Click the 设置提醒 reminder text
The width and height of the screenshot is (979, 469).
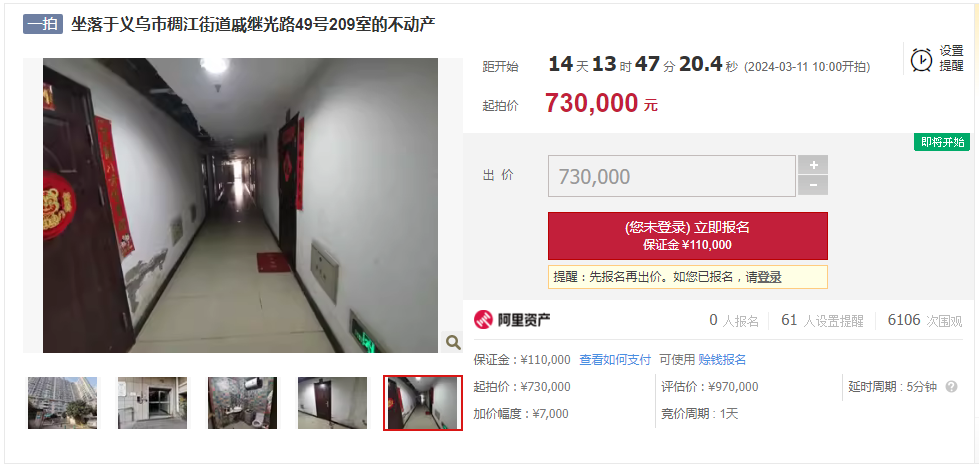[x=952, y=59]
